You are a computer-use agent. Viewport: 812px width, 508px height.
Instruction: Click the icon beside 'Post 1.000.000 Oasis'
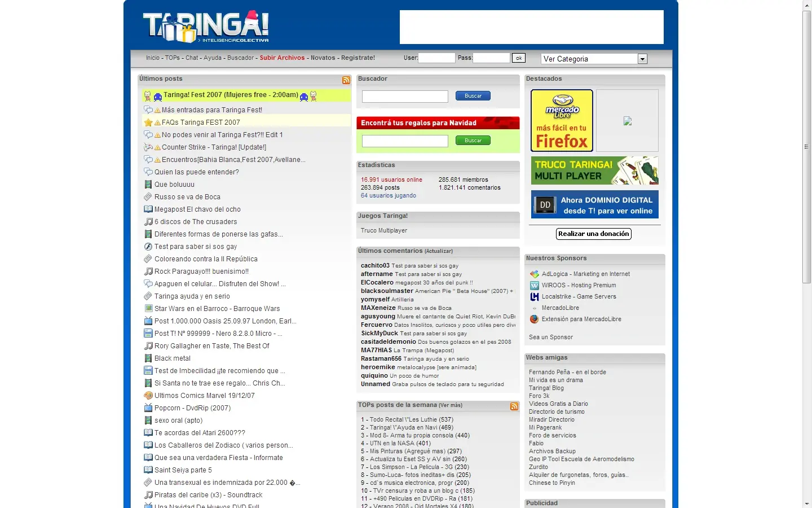148,321
